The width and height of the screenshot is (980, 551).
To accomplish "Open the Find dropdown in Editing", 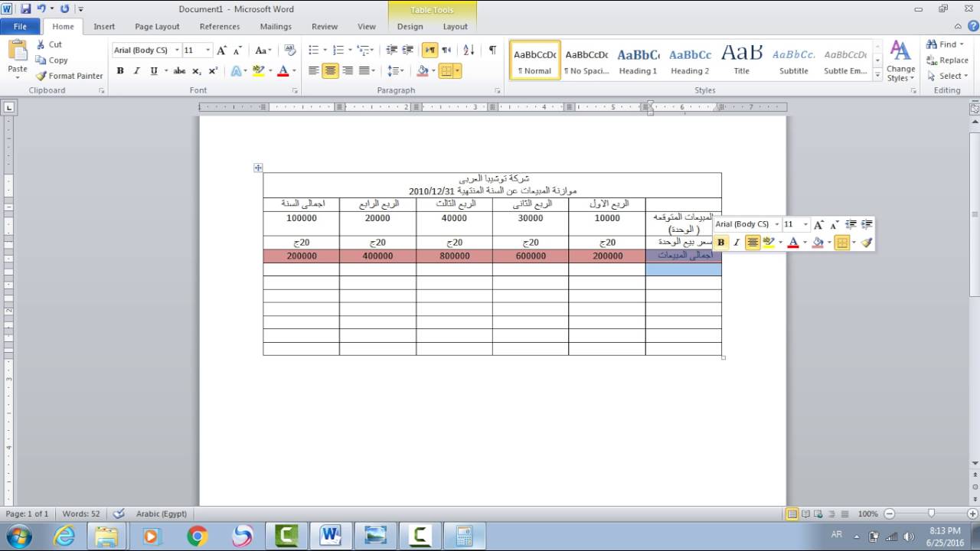I will point(962,44).
